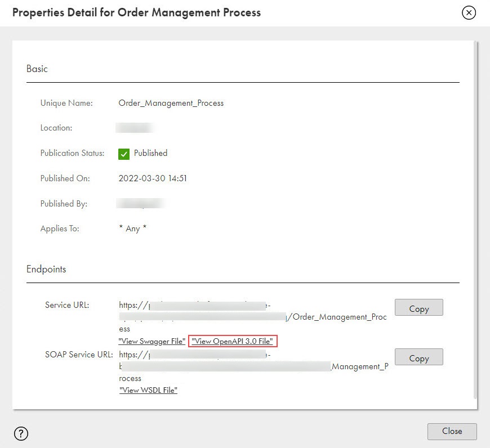Screen dimensions: 490x448
Task: Click the Close button
Action: coord(452,432)
